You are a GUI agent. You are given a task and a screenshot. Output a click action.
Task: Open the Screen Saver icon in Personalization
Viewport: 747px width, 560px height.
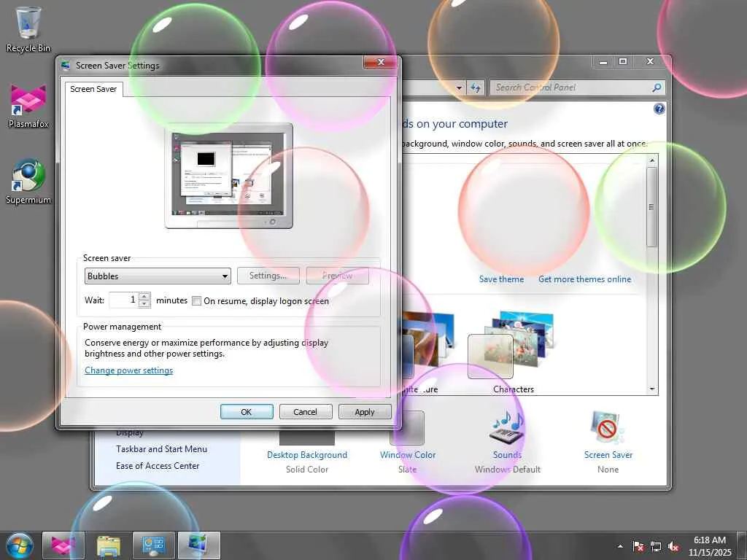coord(608,427)
